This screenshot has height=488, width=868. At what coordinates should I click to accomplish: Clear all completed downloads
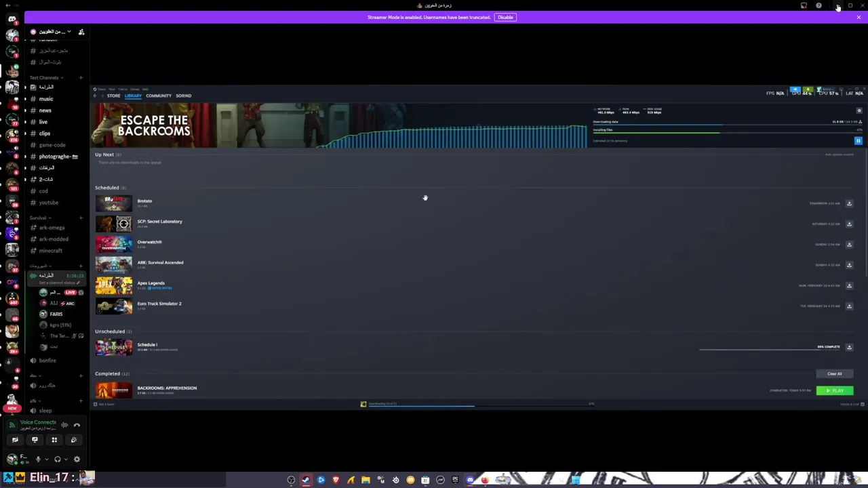pyautogui.click(x=834, y=373)
